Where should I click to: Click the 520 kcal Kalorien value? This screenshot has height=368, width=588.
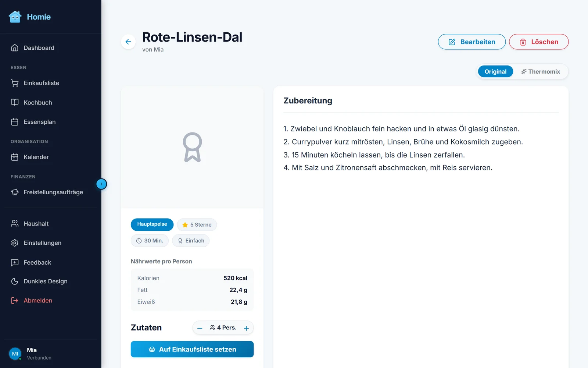click(x=235, y=278)
